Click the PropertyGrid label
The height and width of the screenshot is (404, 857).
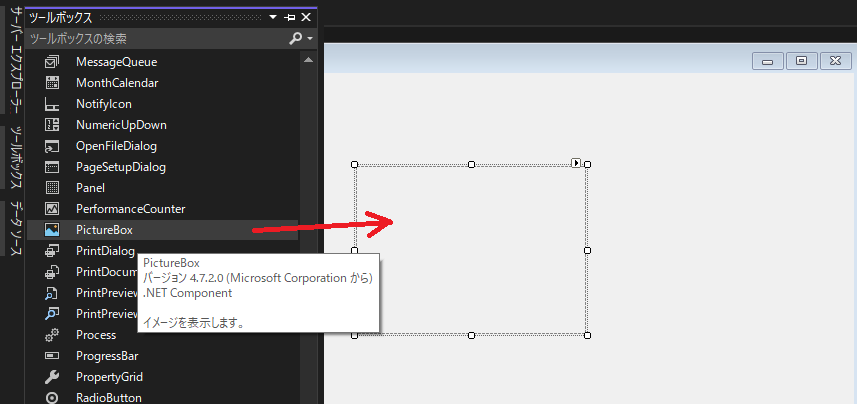(x=109, y=377)
